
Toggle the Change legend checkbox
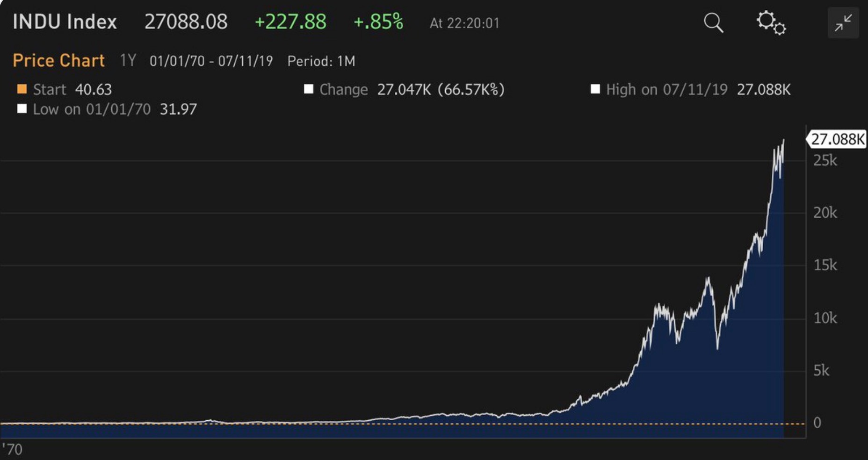click(309, 89)
